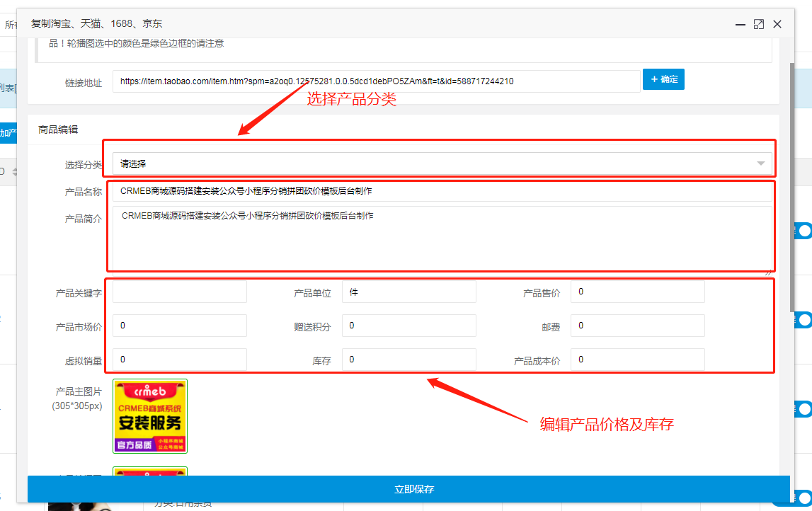Click the 库存 input field
Screen dimensions: 812x511
[x=409, y=360]
